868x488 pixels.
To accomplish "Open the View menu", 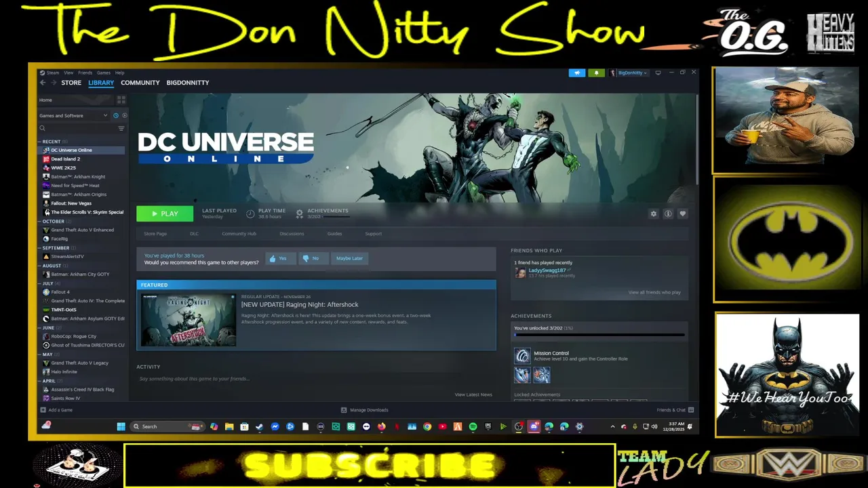I will tap(68, 73).
